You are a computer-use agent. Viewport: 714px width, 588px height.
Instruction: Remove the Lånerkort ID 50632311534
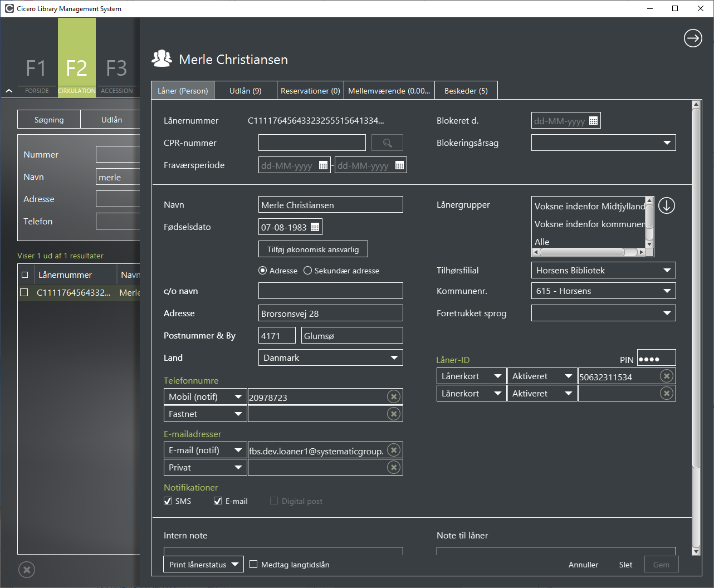pos(667,376)
